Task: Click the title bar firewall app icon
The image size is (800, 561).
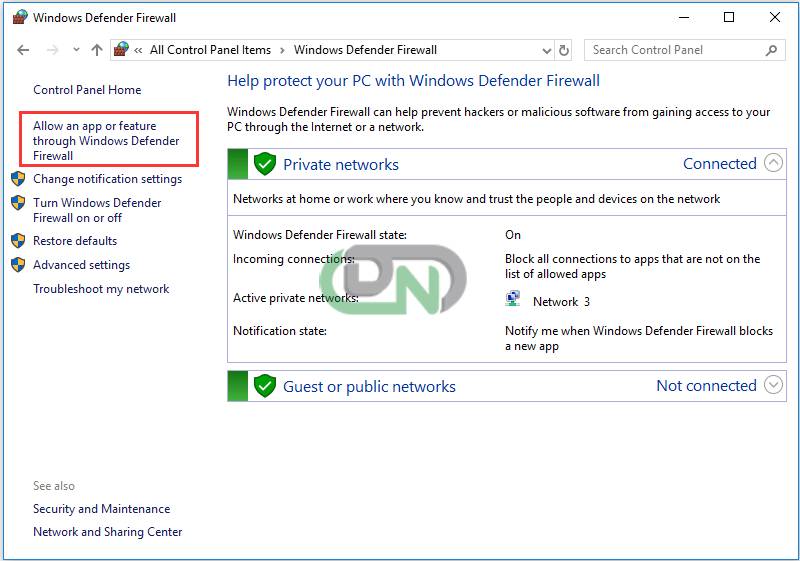Action: [x=20, y=17]
